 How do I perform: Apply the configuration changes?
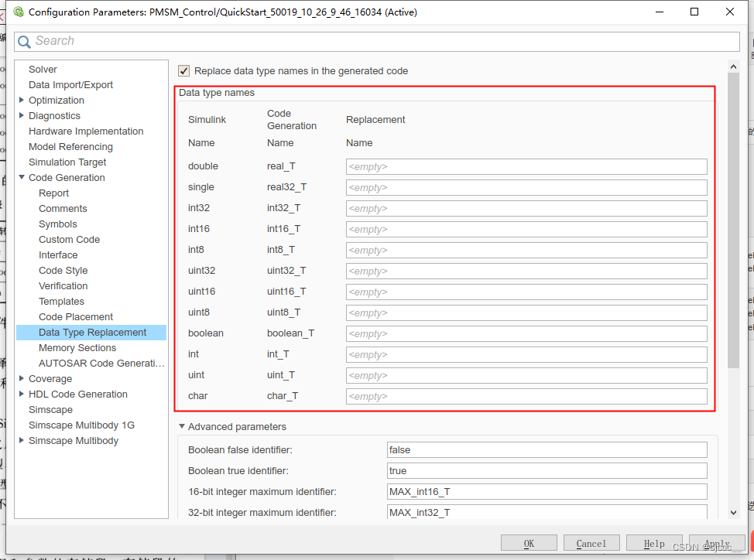tap(718, 542)
